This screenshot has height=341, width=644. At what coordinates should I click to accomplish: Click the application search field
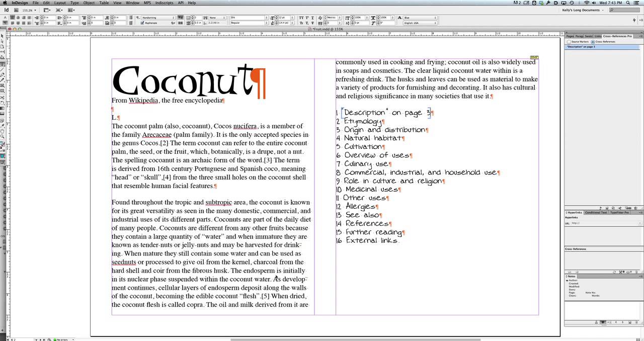[625, 10]
